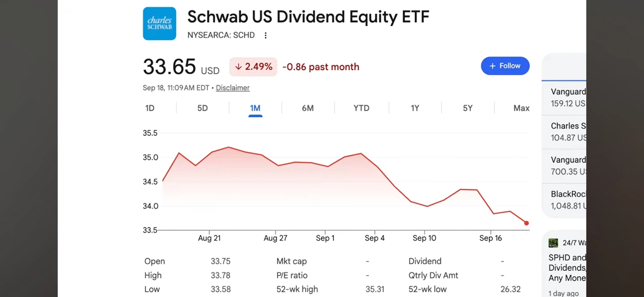Screen dimensions: 644x297
Task: Open the Charles S 104.87 related item
Action: 564,132
